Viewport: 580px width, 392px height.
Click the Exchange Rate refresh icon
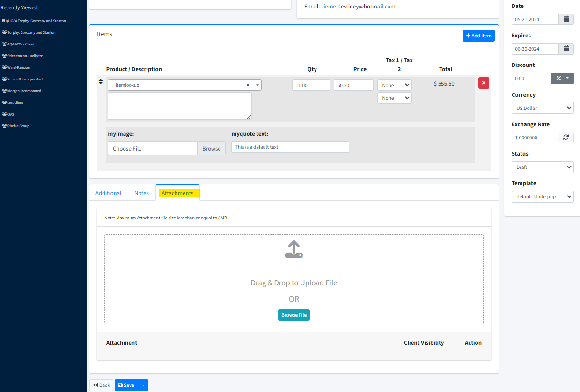click(566, 138)
